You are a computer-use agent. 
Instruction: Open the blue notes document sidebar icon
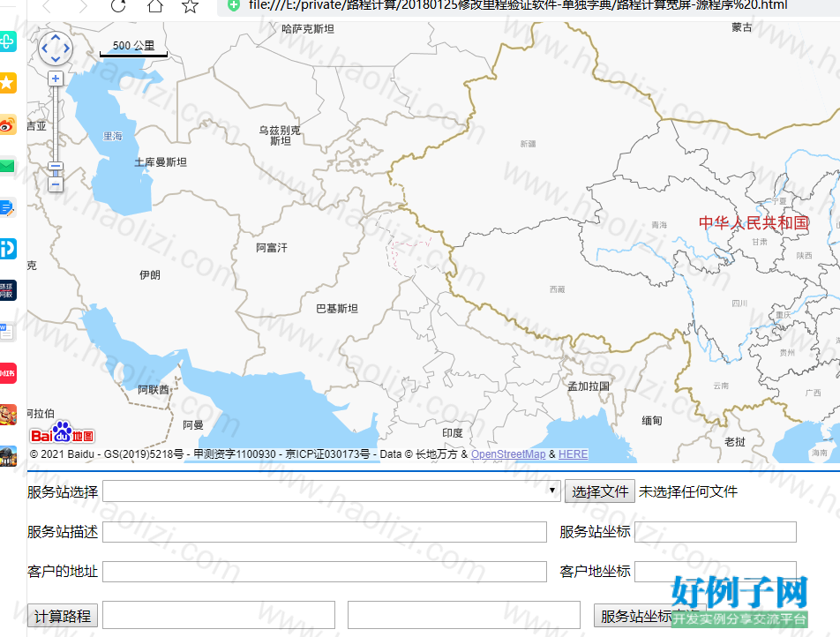7,207
